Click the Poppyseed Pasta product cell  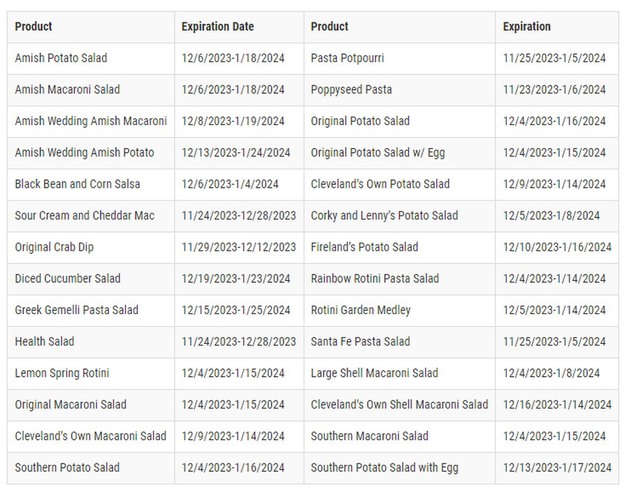[351, 90]
